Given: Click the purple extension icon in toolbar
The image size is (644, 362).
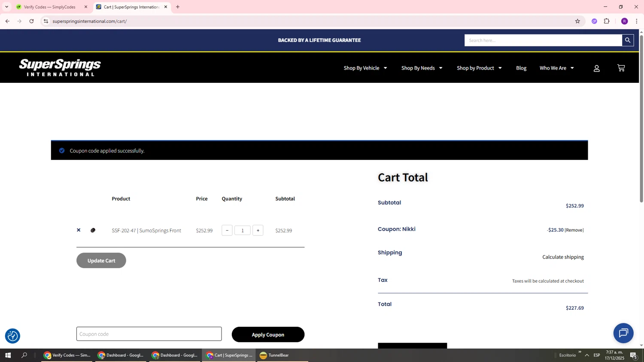Looking at the screenshot, I should click(x=594, y=21).
